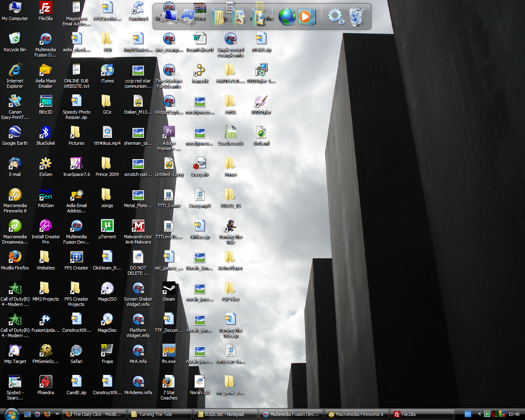Select the dvd.xml file icon
The image size is (525, 420).
(261, 136)
